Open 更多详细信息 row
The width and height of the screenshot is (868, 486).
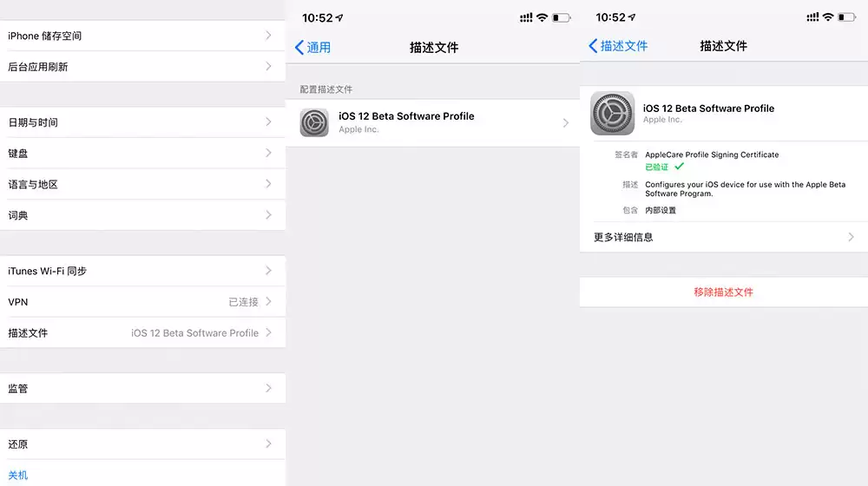724,237
